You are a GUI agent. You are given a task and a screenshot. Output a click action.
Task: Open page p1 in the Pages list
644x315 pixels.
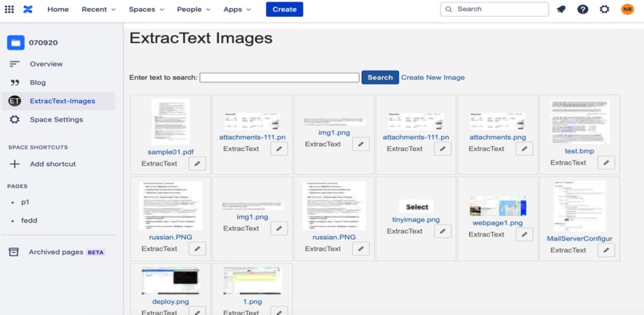25,202
